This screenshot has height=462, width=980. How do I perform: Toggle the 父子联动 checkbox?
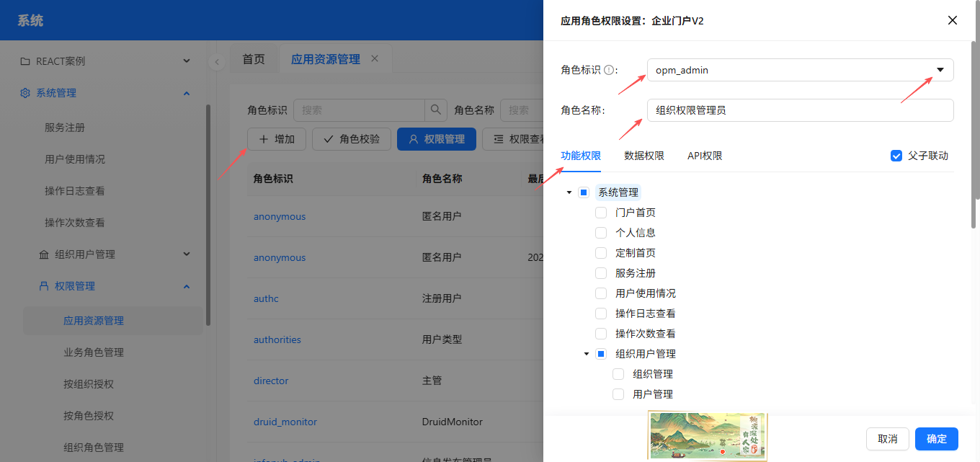896,156
